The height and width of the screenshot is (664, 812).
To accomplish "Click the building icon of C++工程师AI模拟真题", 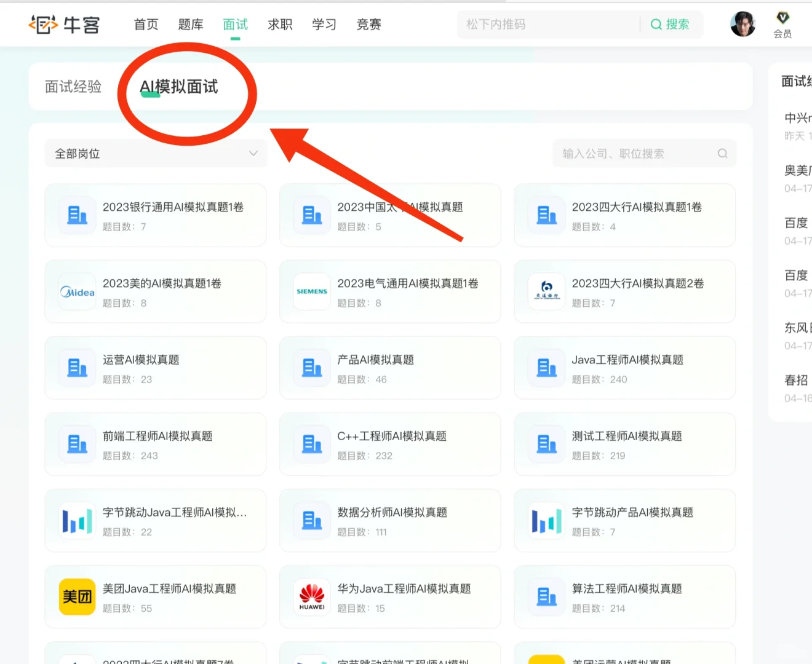I will pyautogui.click(x=312, y=444).
